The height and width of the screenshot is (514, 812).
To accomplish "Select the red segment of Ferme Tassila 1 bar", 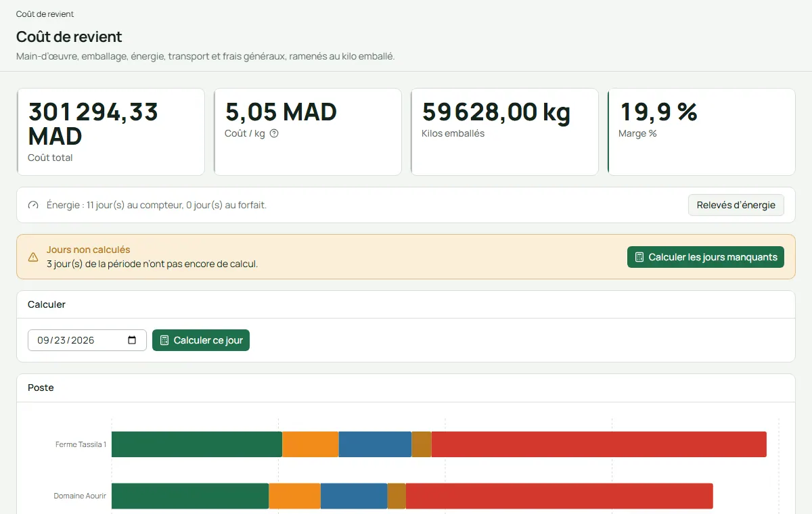I will (599, 444).
